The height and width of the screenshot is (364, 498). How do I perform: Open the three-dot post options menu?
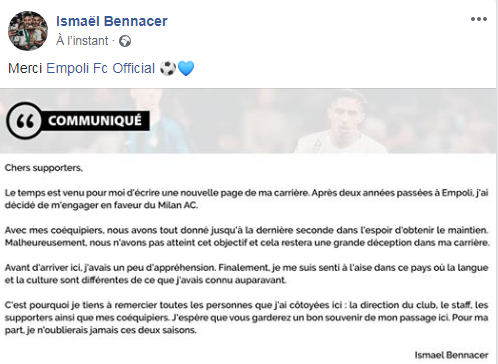coord(479,19)
